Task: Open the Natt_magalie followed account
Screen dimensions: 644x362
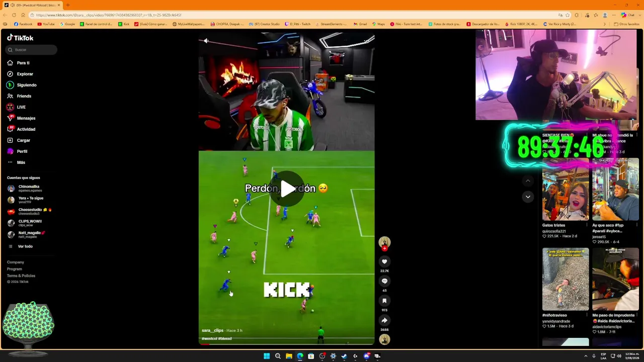Action: tap(27, 234)
